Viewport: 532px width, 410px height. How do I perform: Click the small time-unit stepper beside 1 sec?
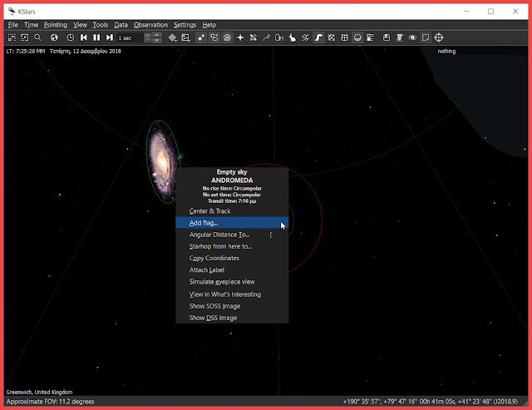pos(148,38)
